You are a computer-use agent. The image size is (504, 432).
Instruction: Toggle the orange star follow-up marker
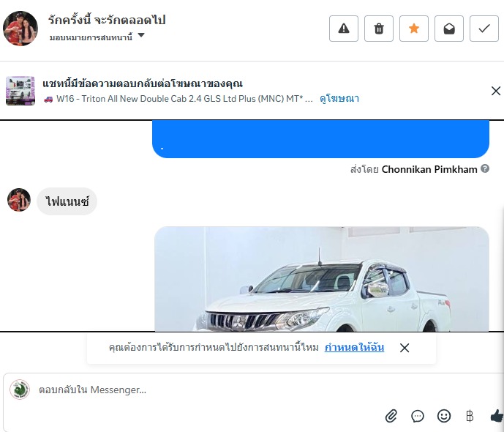(x=414, y=29)
